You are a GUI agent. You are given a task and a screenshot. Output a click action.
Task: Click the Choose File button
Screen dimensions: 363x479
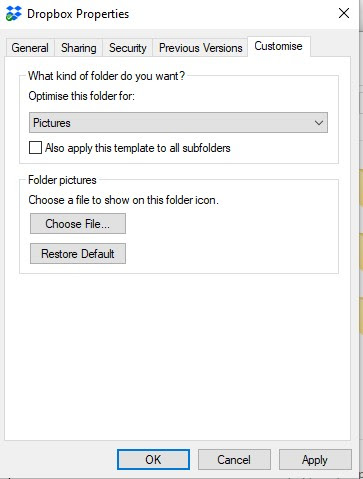(78, 224)
